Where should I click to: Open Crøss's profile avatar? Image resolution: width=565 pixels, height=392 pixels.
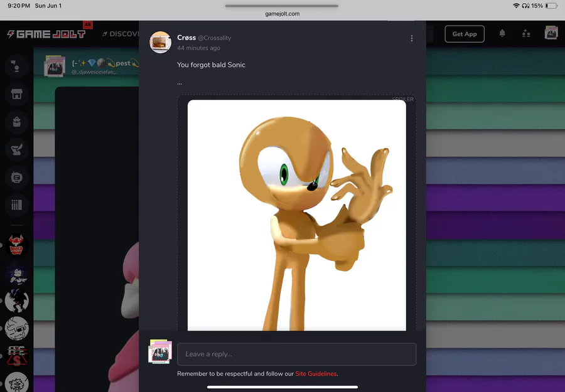(x=160, y=42)
